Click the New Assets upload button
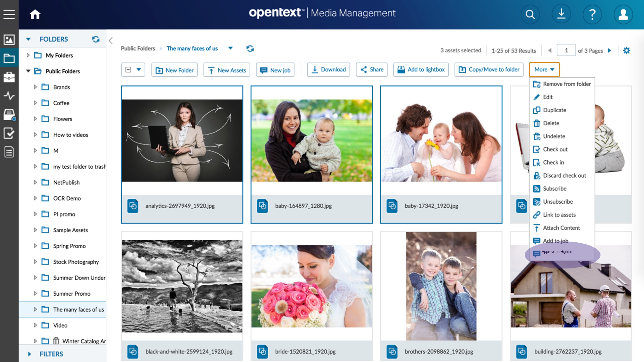644x362 pixels. [227, 70]
